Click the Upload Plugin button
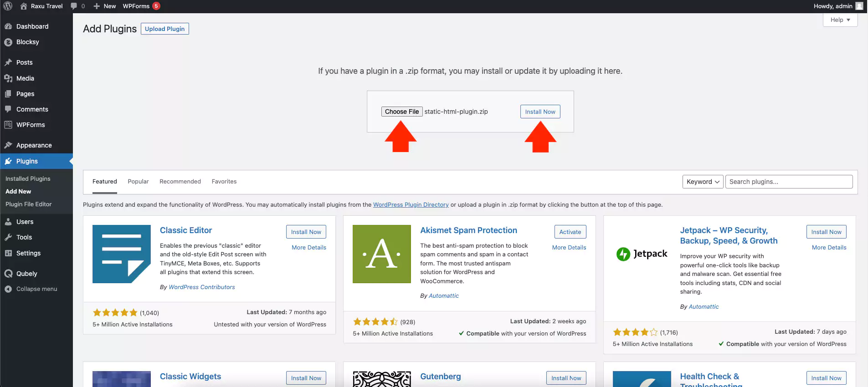 coord(165,29)
